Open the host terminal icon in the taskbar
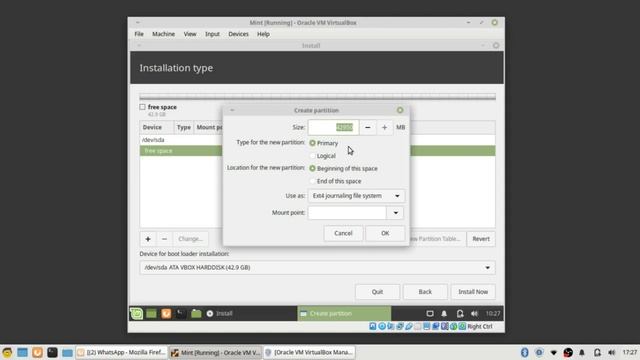 click(x=52, y=352)
